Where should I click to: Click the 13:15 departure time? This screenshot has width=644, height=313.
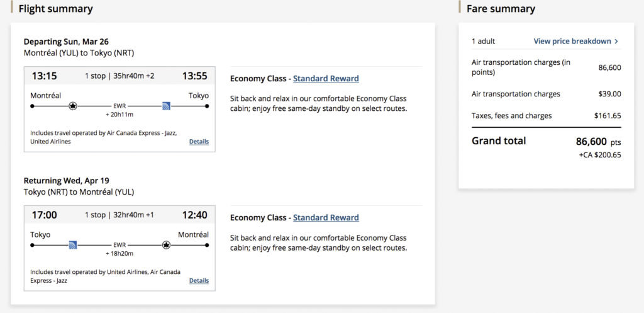tap(44, 76)
